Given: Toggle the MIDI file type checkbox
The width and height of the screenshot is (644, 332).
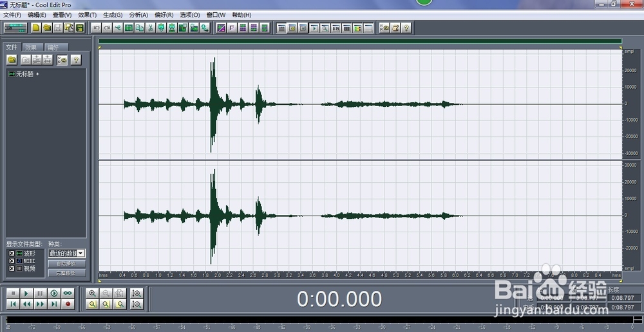Looking at the screenshot, I should point(12,261).
